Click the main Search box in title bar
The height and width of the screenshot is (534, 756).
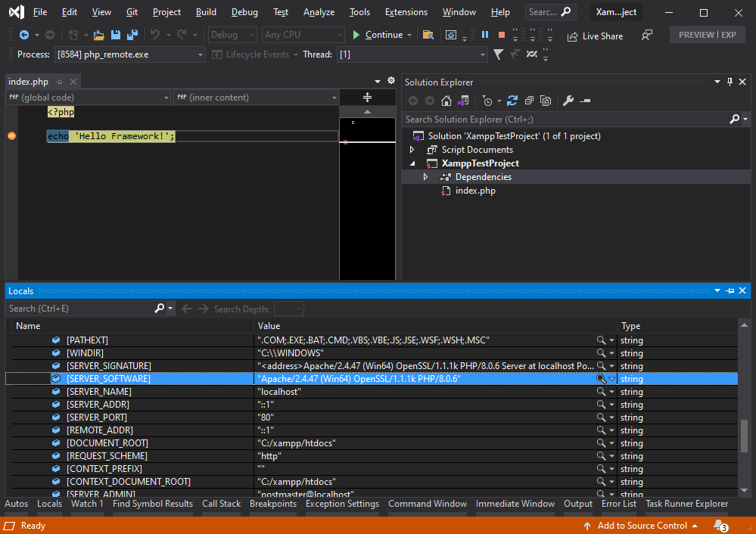point(550,12)
